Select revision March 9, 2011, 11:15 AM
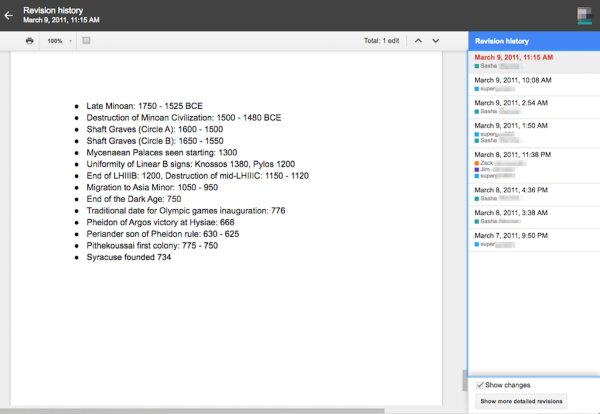 point(534,62)
